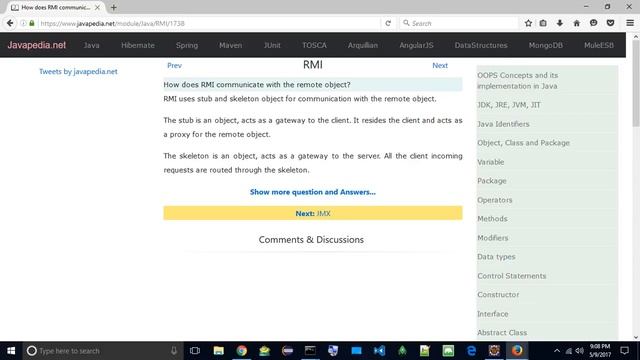Click 'Show more question and Answers...'
The height and width of the screenshot is (360, 640).
coord(313,192)
